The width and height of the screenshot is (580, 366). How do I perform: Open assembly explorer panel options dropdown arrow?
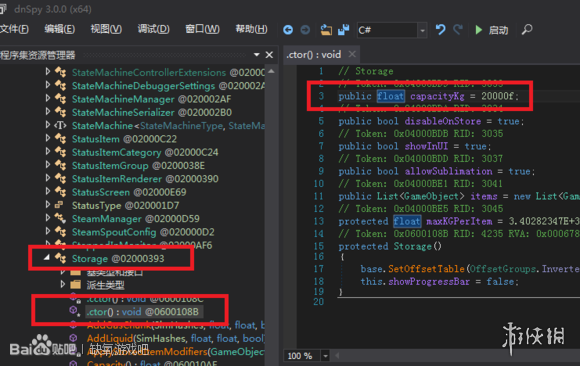[x=256, y=55]
